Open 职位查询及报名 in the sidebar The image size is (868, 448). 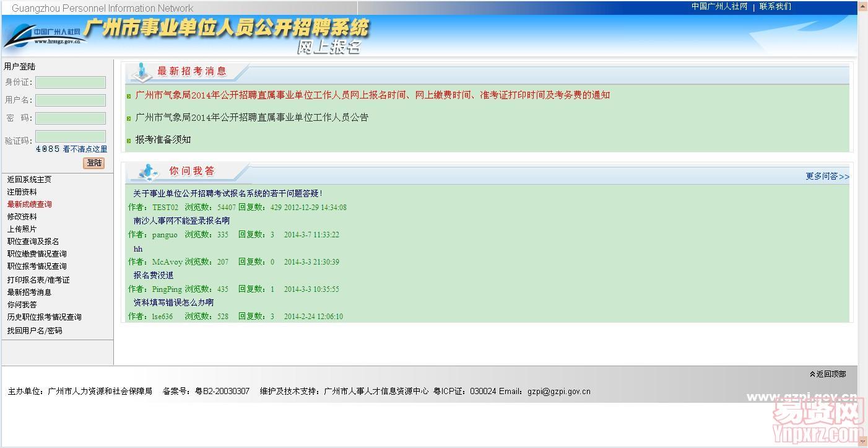coord(33,242)
